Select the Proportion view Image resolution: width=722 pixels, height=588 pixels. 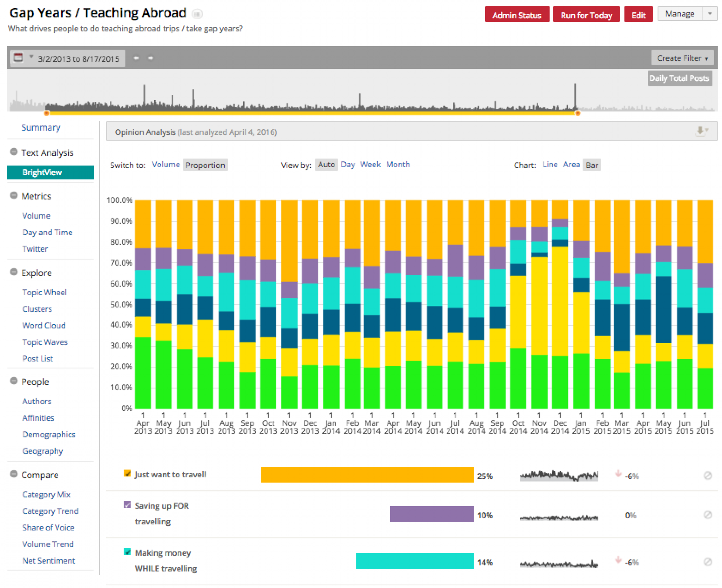(205, 165)
